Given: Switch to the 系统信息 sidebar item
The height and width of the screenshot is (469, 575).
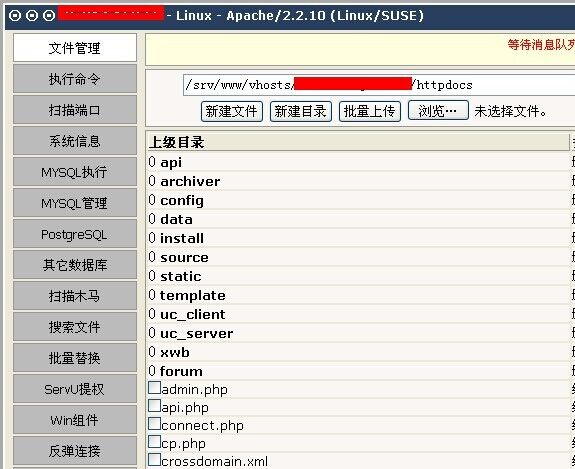Looking at the screenshot, I should pos(75,141).
